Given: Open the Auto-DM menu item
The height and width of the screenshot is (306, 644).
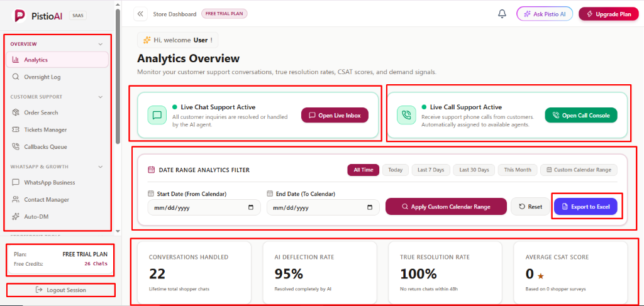Looking at the screenshot, I should [x=57, y=217].
